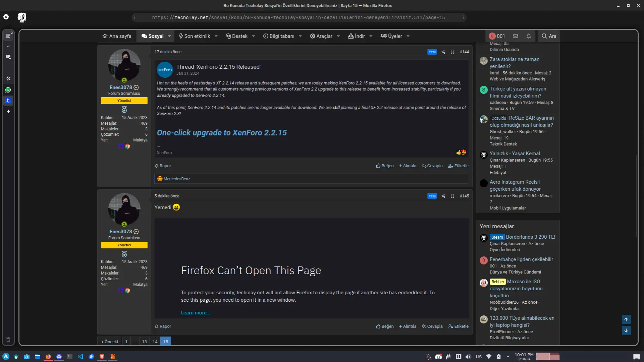
Task: Click the new tab group icon in sidebar
Action: pyautogui.click(x=8, y=57)
